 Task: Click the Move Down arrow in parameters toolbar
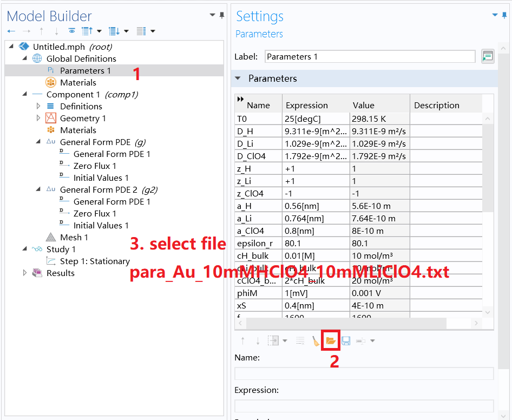pos(258,340)
